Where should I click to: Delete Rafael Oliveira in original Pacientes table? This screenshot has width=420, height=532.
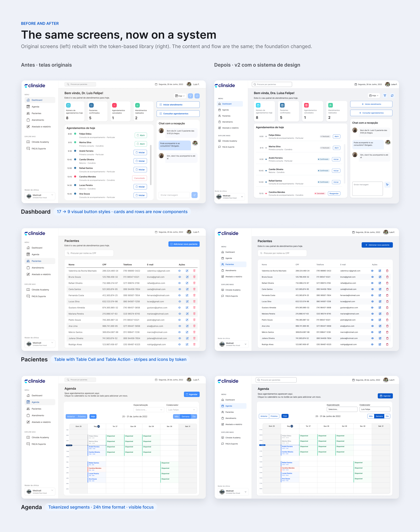tap(194, 283)
